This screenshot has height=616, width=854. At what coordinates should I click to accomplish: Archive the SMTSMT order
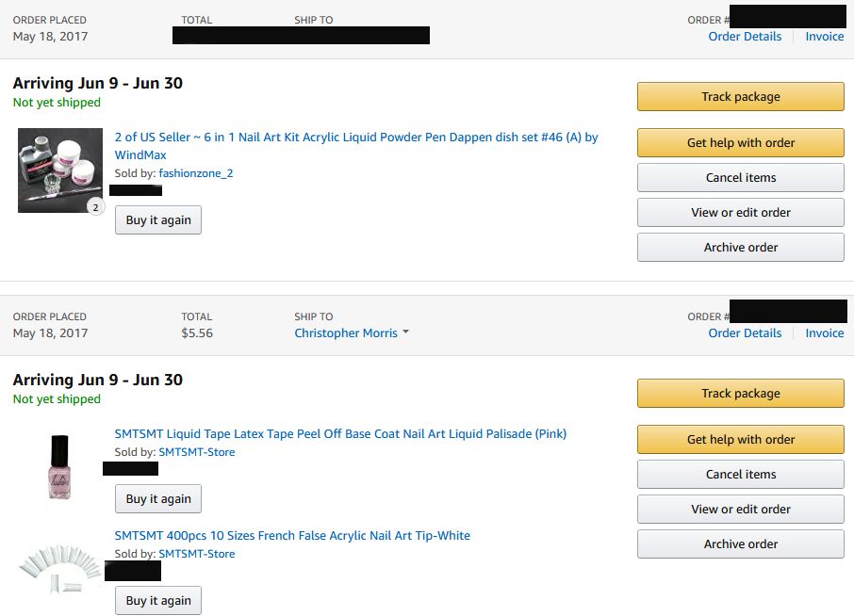[740, 544]
